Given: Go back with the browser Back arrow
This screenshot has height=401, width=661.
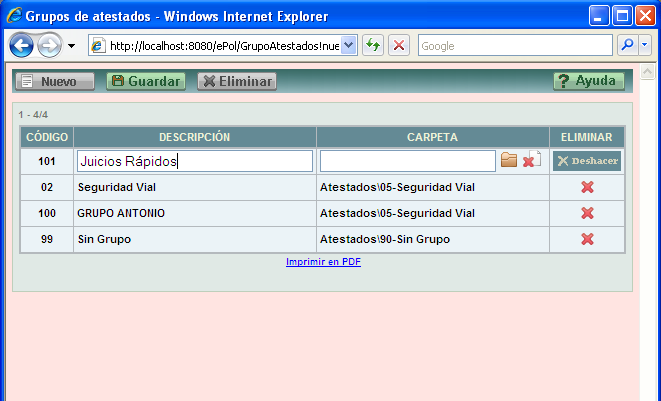Looking at the screenshot, I should pyautogui.click(x=21, y=45).
